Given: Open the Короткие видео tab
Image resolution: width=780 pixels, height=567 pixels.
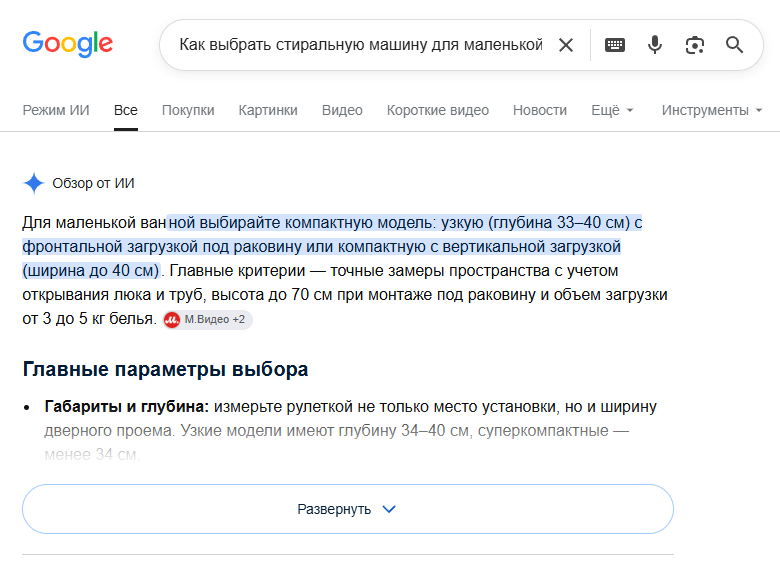Looking at the screenshot, I should [x=438, y=110].
